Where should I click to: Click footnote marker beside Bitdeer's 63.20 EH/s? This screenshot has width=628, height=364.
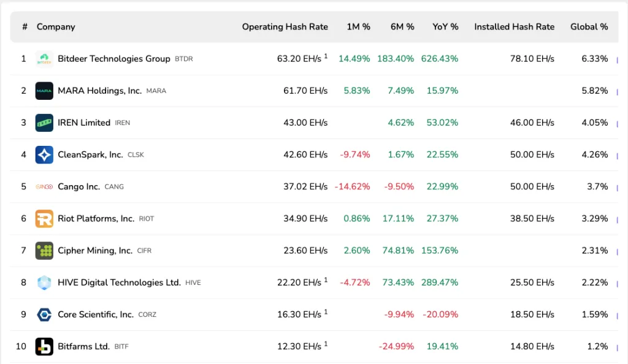click(326, 56)
